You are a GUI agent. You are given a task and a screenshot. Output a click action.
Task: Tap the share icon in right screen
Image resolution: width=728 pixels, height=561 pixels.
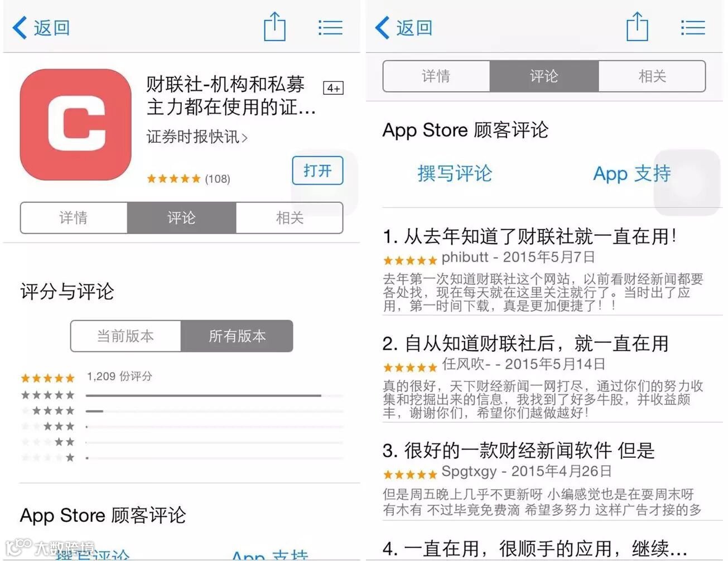pos(637,27)
